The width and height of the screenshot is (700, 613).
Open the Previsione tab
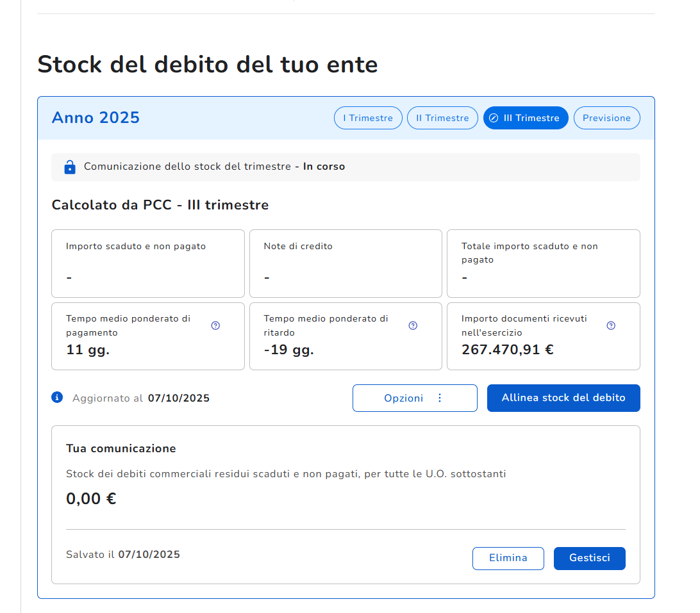point(606,118)
